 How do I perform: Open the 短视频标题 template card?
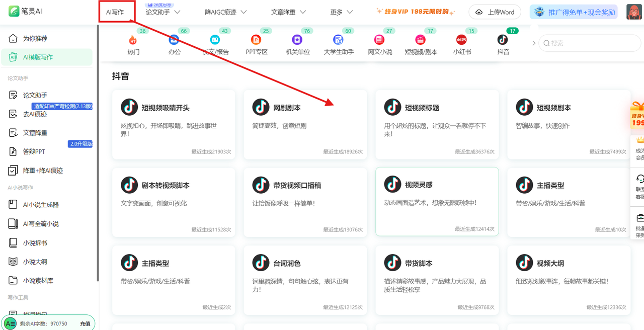(x=437, y=124)
